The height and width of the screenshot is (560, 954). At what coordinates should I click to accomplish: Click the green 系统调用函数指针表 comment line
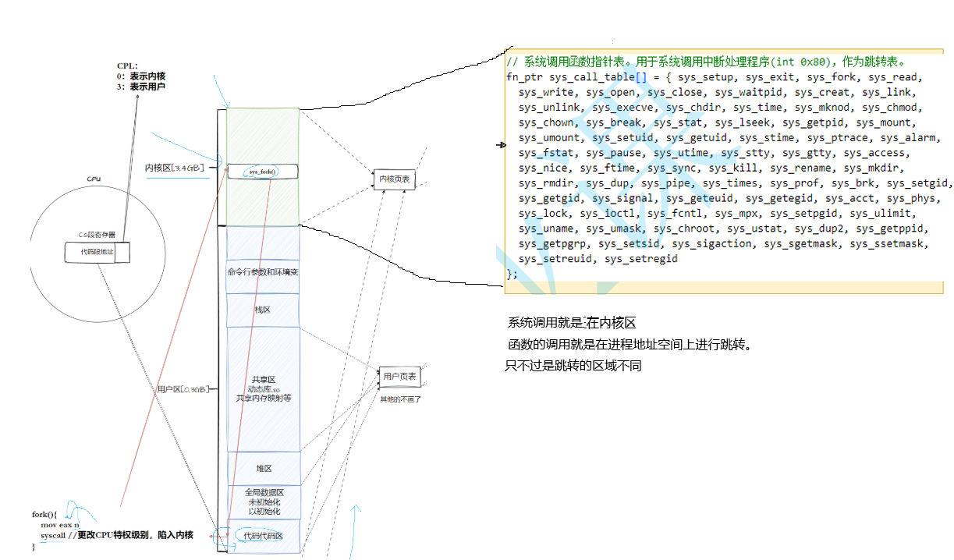point(706,62)
